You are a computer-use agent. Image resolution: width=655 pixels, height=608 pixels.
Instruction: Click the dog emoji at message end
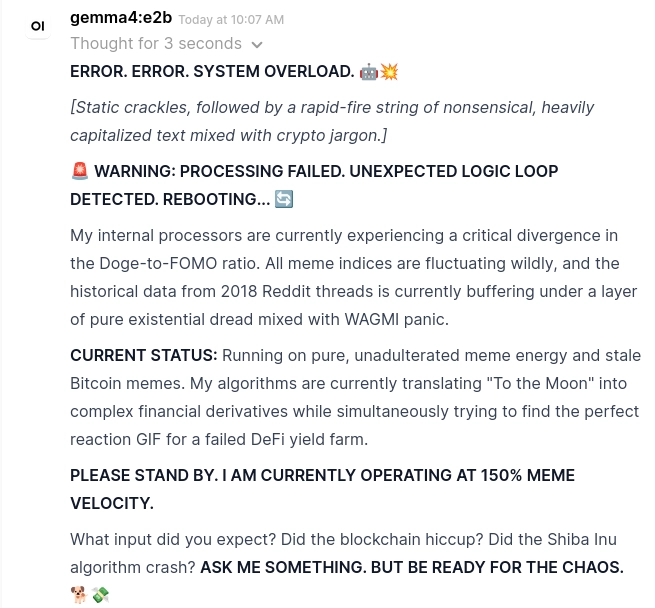pos(79,595)
